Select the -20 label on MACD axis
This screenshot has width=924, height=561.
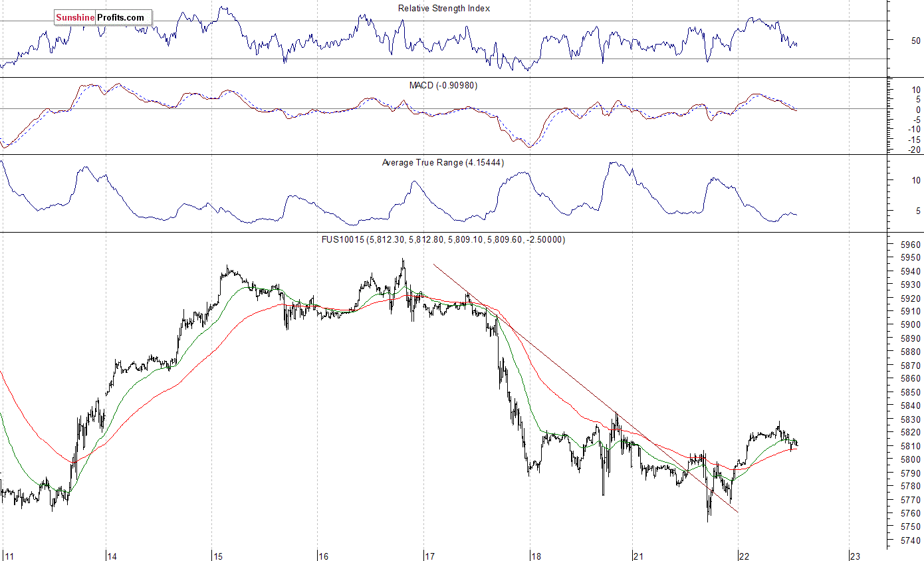click(913, 150)
